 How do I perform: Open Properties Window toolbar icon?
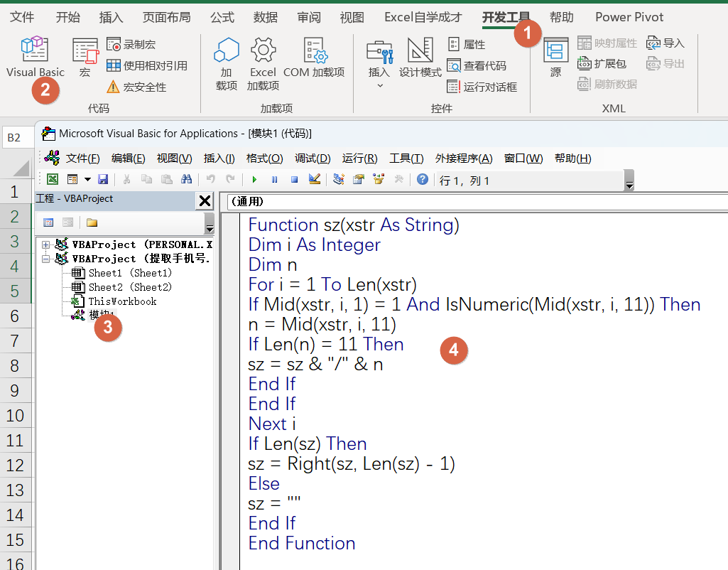(359, 179)
